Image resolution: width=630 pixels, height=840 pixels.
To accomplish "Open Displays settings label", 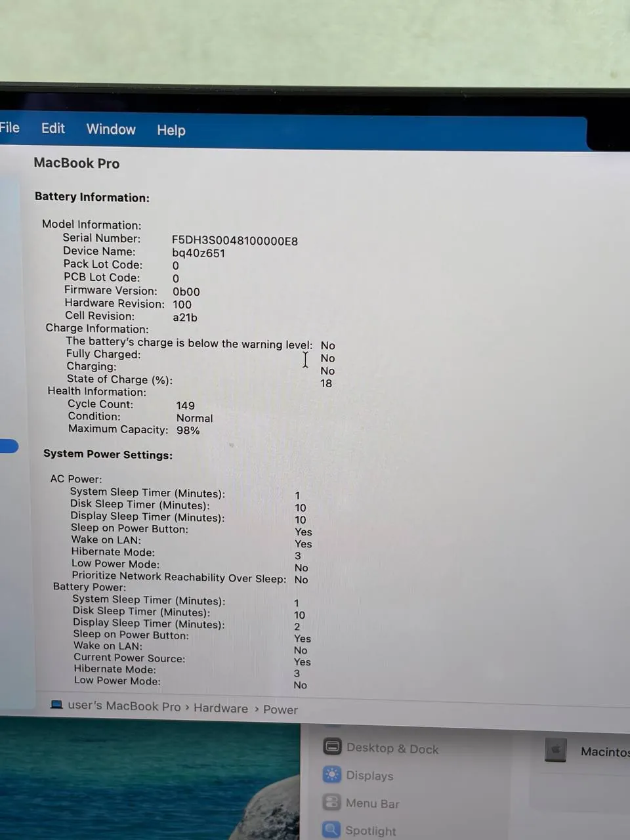I will click(x=369, y=776).
